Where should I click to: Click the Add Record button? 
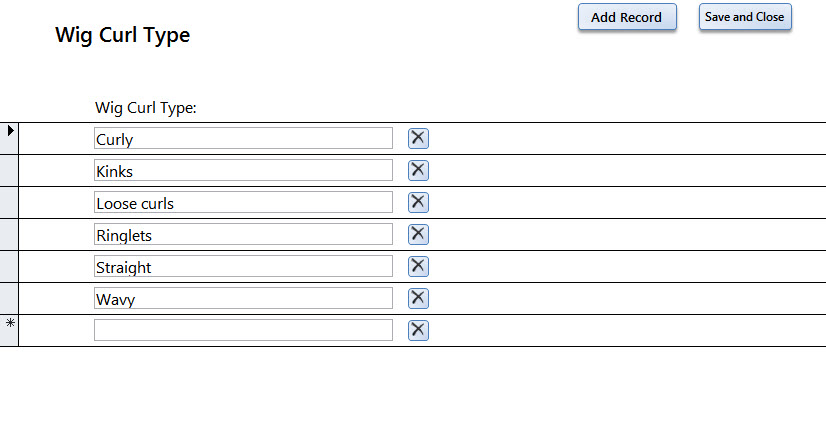click(x=627, y=17)
